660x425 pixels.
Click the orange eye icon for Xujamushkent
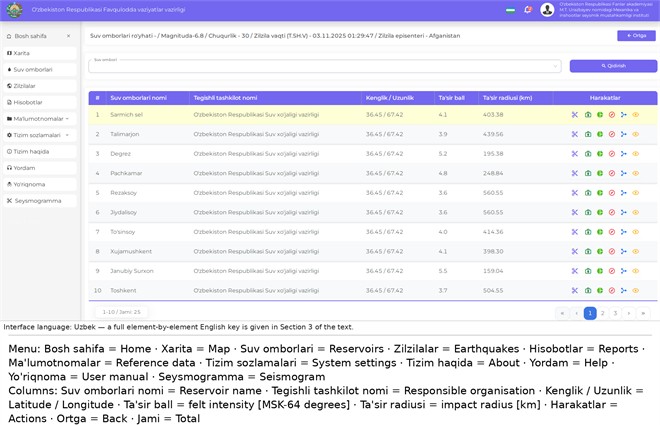pos(636,252)
